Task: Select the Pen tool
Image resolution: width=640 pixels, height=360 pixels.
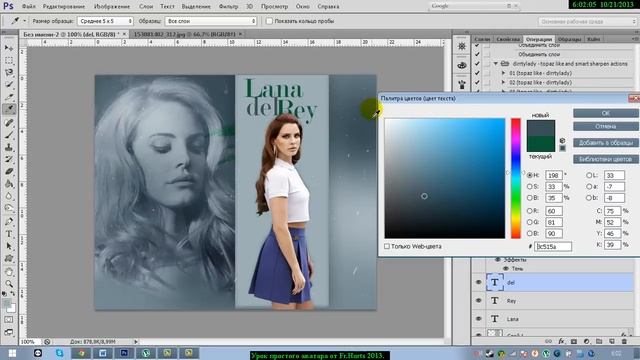Action: click(9, 222)
